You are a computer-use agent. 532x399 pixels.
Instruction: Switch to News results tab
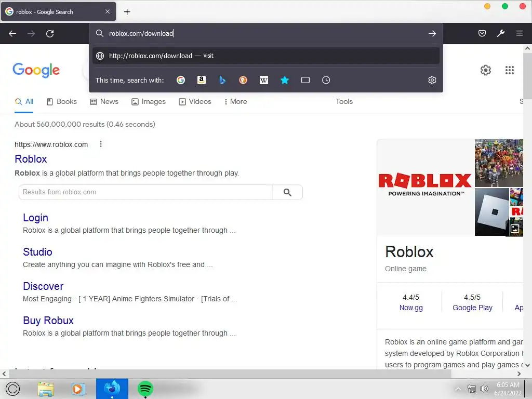coord(104,101)
